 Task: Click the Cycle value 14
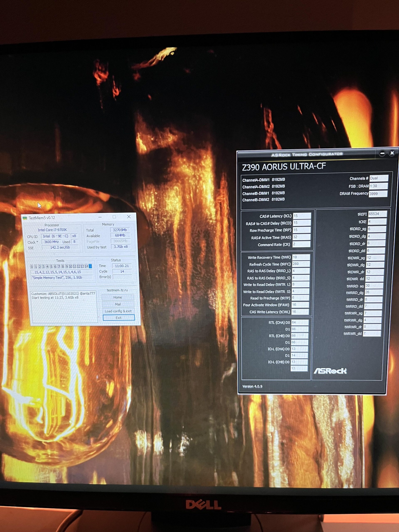[122, 272]
